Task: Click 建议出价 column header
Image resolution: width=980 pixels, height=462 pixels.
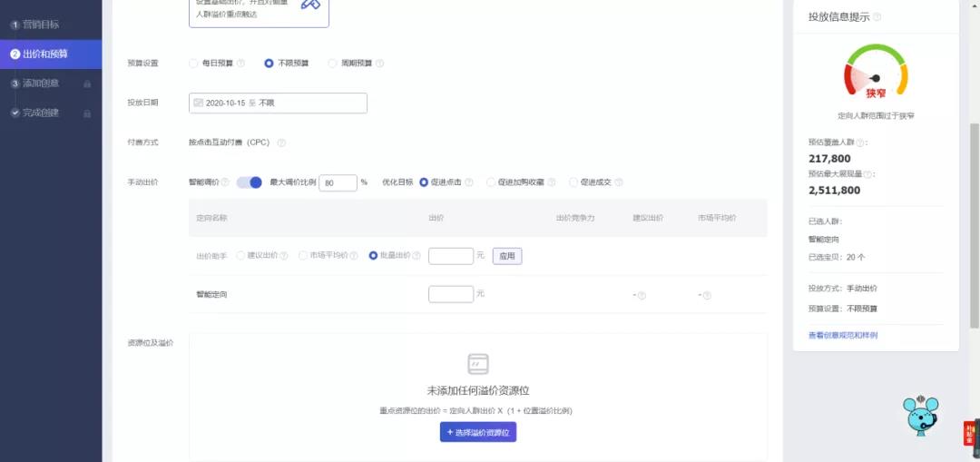Action: tap(648, 218)
